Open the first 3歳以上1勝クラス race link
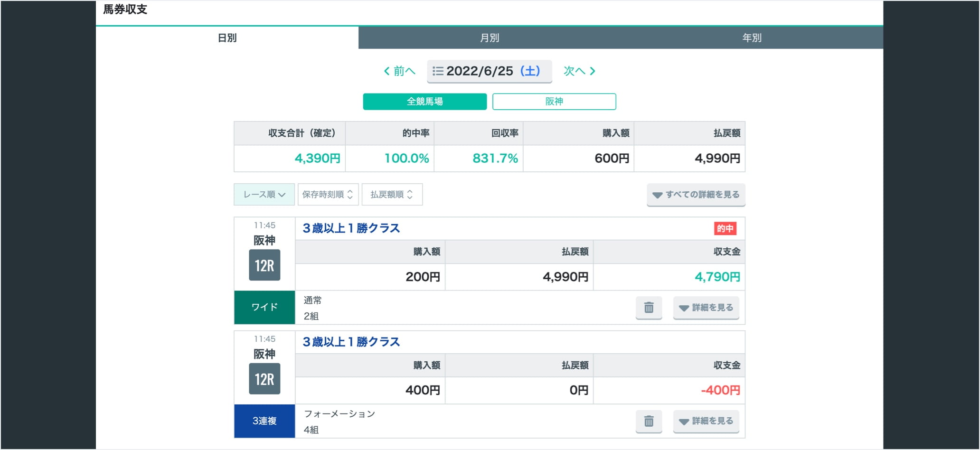The width and height of the screenshot is (980, 450). [351, 228]
